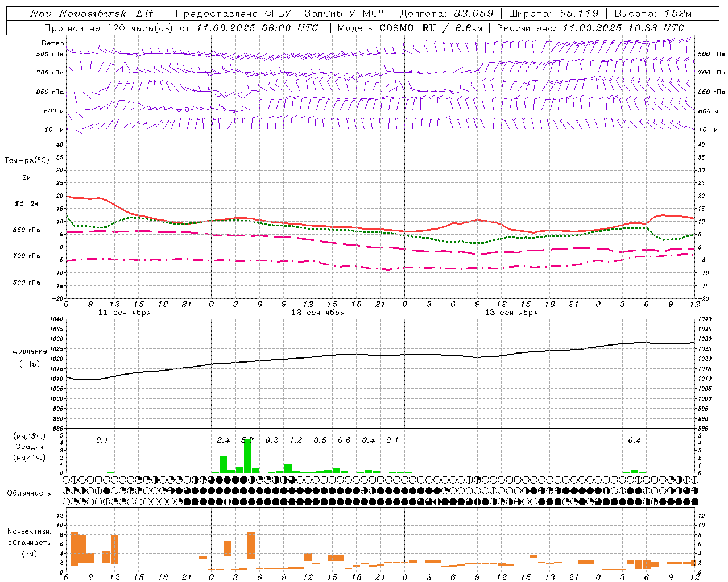Viewport: 728px width, 582px height.
Task: Click the '700 гПа' temperature legend entry
Action: tap(26, 256)
